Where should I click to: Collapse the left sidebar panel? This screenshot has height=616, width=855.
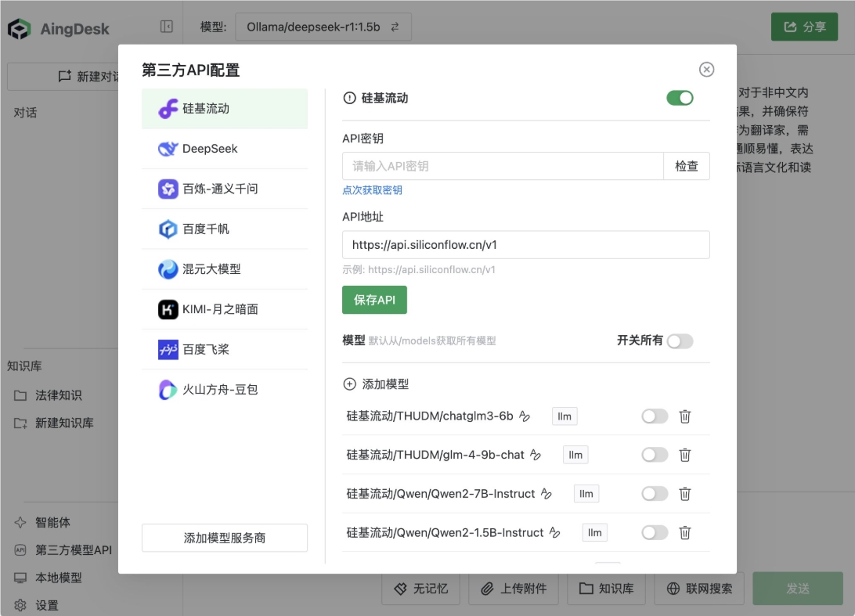pyautogui.click(x=165, y=26)
